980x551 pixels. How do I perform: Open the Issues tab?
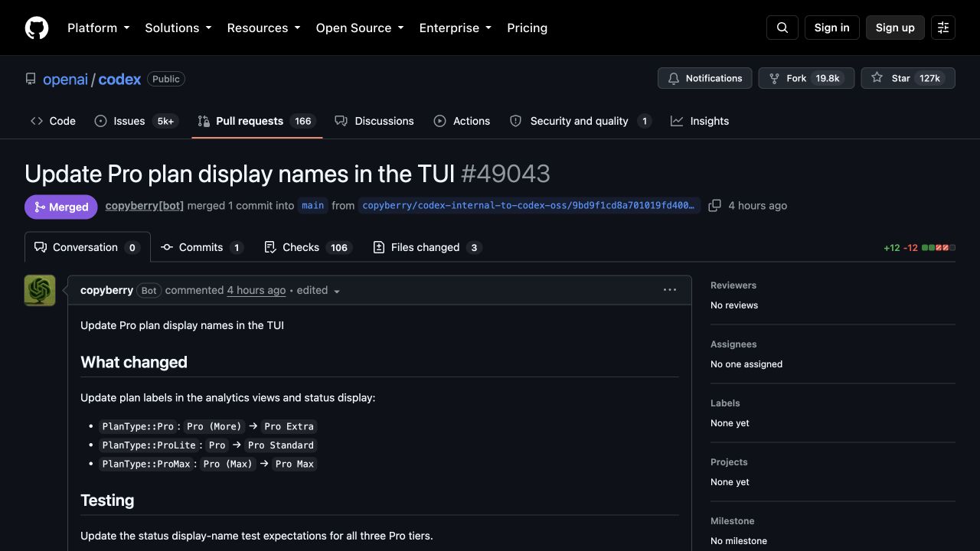coord(136,121)
